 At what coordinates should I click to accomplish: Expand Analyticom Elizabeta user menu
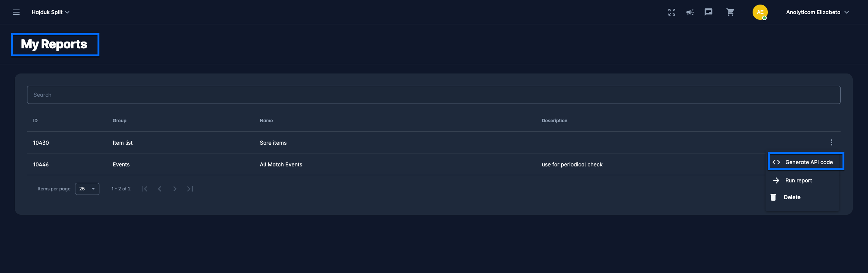click(x=817, y=12)
